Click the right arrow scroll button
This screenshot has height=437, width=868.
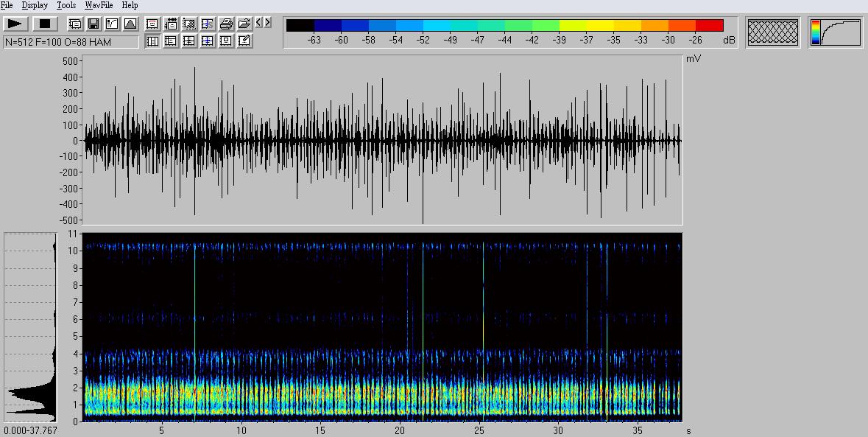[267, 24]
